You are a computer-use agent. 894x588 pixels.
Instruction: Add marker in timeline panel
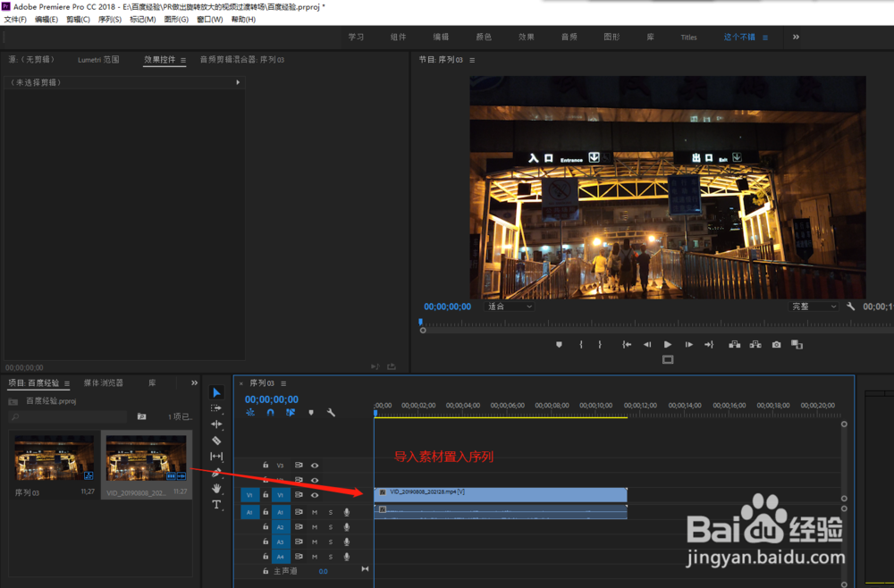click(x=311, y=413)
